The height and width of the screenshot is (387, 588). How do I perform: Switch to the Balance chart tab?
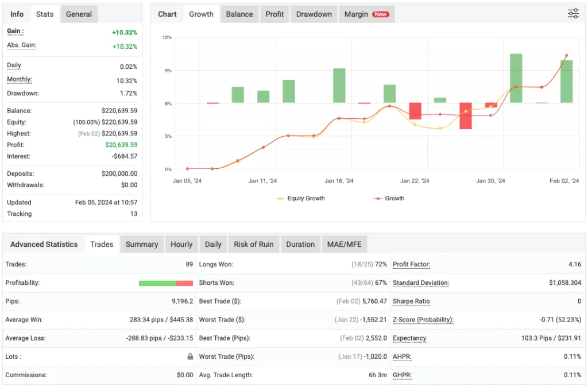(x=239, y=14)
